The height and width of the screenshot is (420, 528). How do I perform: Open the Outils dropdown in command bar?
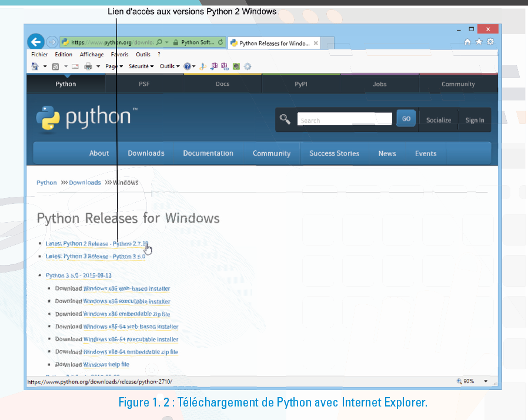click(169, 66)
